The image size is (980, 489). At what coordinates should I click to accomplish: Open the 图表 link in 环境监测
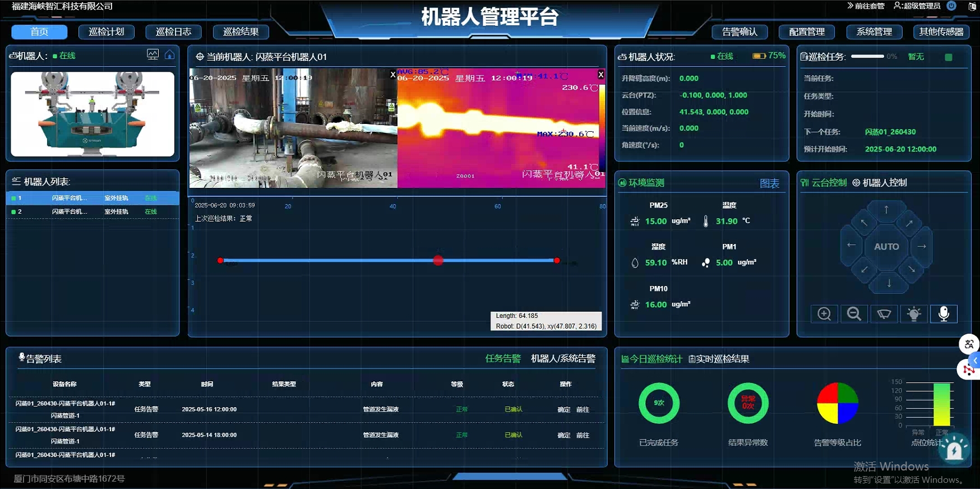(769, 183)
